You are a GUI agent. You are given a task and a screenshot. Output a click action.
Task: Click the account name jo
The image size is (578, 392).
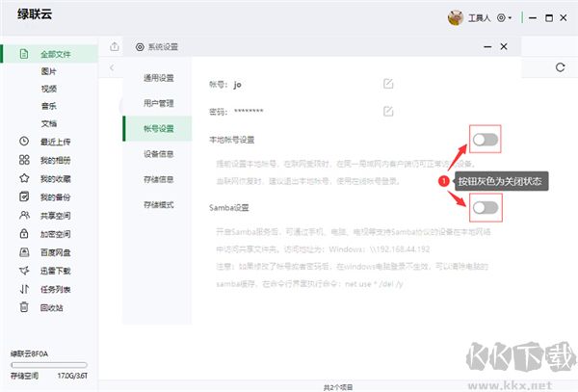coord(237,85)
